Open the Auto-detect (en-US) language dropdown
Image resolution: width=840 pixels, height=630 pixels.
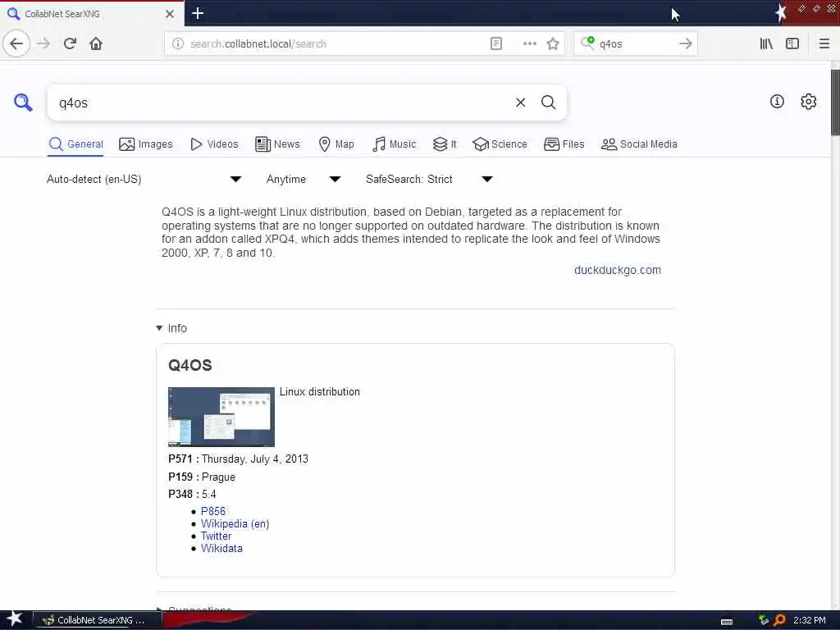pos(144,179)
